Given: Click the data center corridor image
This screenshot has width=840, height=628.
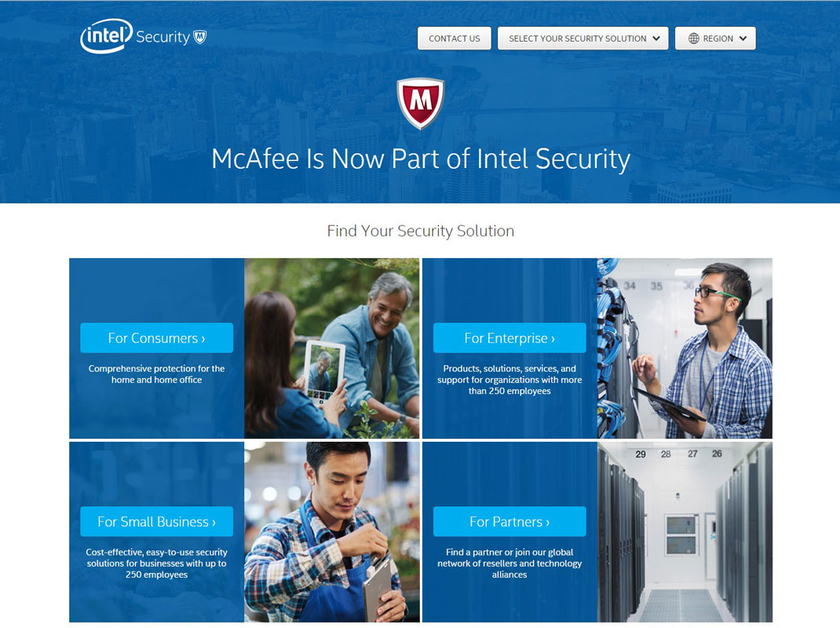Looking at the screenshot, I should tap(685, 532).
